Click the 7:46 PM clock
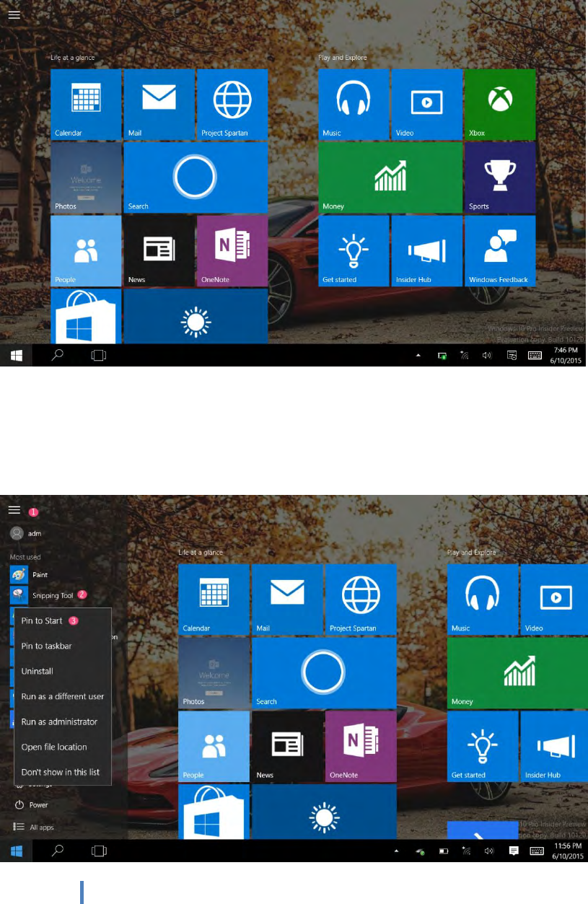This screenshot has height=904, width=588. pyautogui.click(x=564, y=355)
